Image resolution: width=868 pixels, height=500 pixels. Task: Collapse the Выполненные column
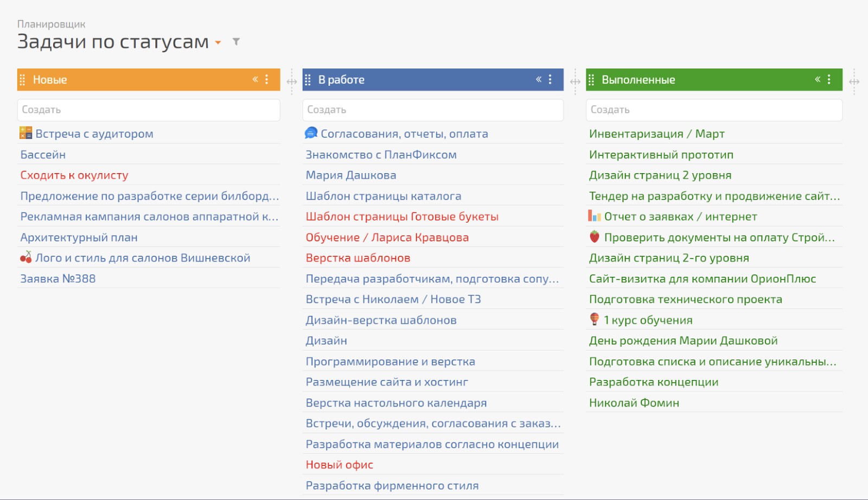(x=818, y=79)
